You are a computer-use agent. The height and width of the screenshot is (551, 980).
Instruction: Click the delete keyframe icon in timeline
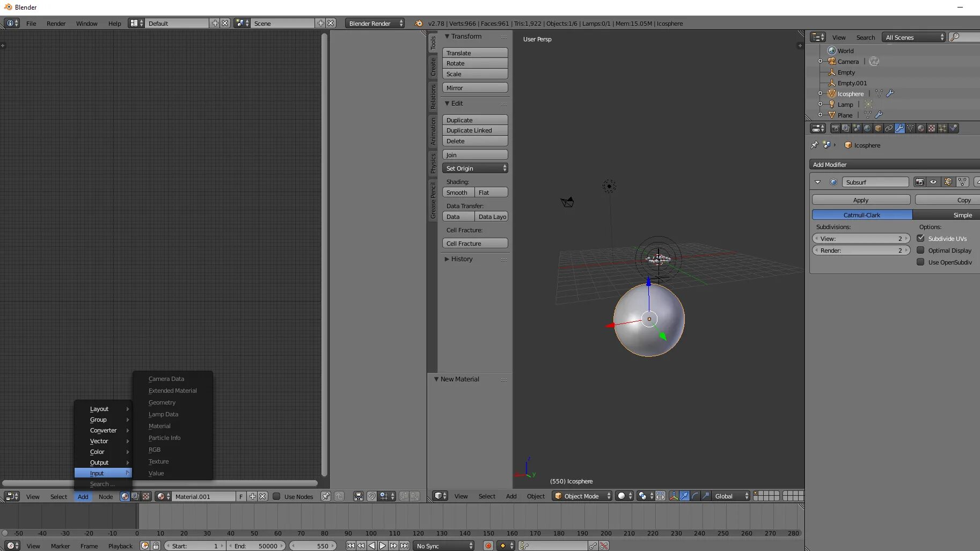point(604,546)
